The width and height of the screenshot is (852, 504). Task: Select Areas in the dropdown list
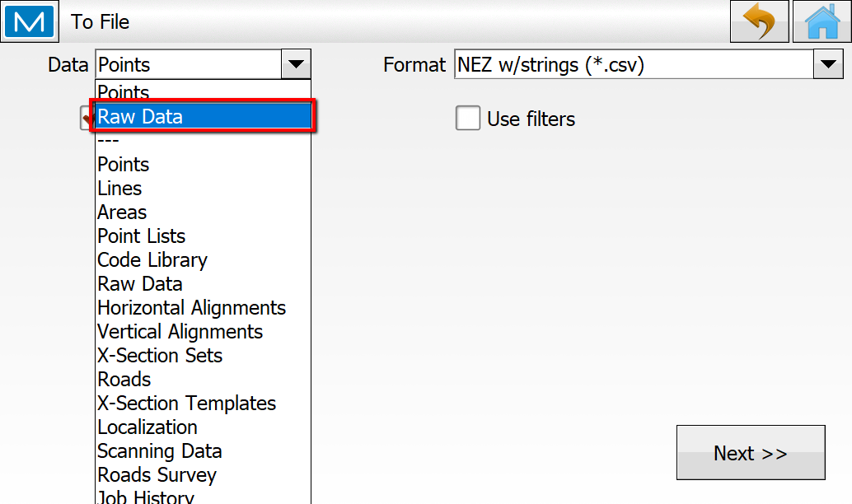122,212
